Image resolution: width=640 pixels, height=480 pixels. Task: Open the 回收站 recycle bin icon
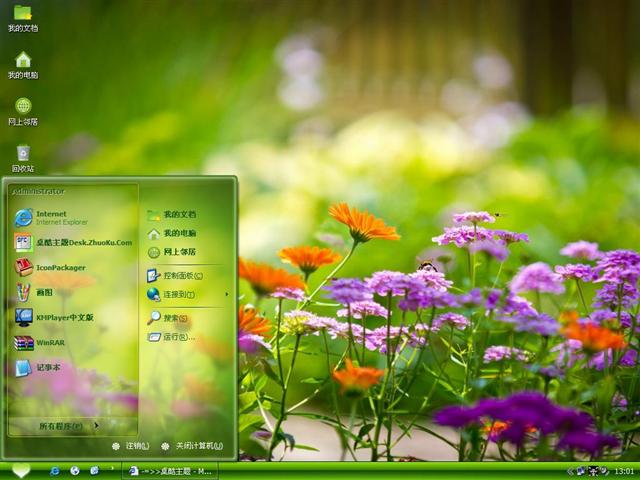(x=23, y=159)
